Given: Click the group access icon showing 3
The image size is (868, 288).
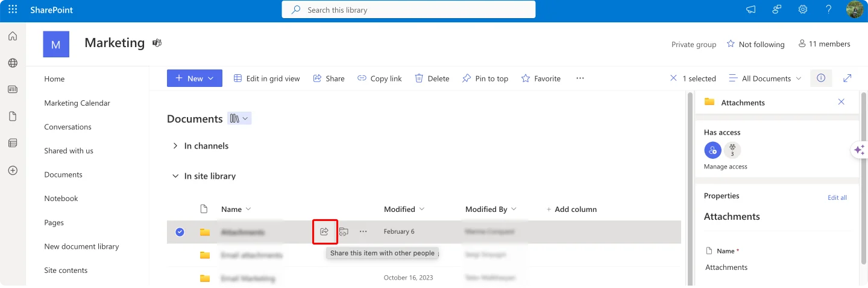Looking at the screenshot, I should pos(732,150).
